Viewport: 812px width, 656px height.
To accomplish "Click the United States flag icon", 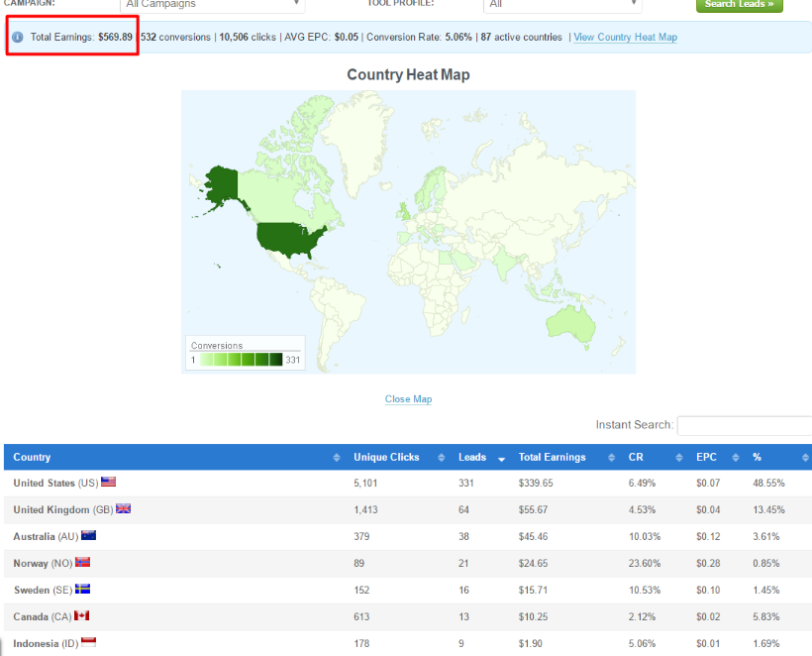I will [x=109, y=483].
